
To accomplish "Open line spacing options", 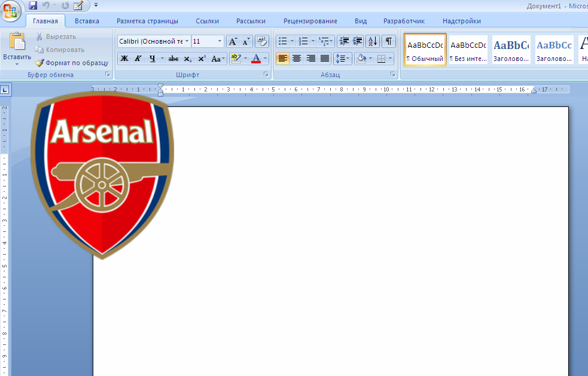I will (342, 59).
